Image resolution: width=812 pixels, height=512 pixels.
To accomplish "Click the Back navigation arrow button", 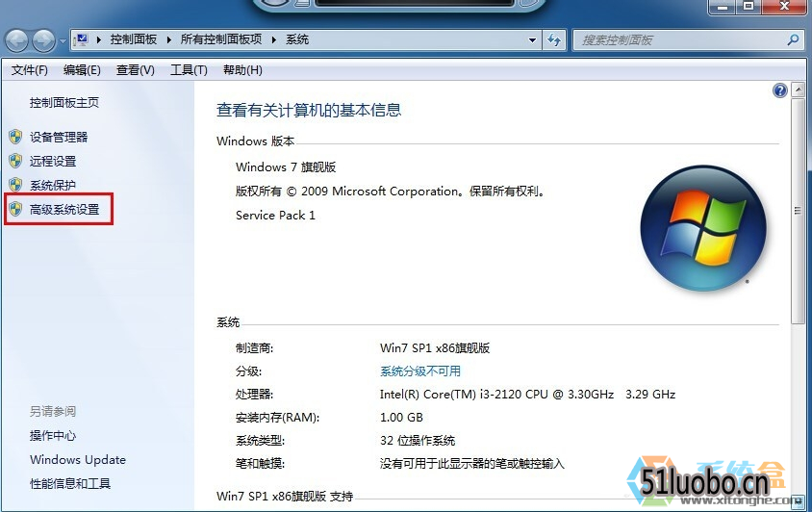I will point(16,40).
